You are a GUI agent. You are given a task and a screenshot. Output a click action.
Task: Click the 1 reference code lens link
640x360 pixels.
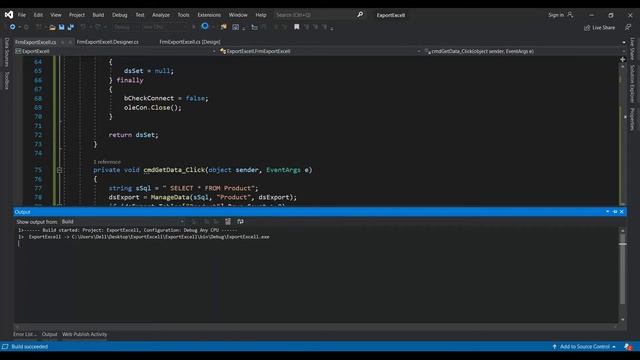click(107, 162)
